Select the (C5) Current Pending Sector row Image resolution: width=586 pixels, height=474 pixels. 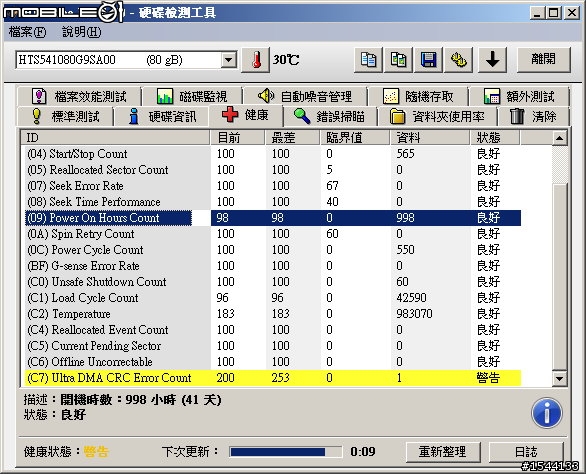pos(273,346)
